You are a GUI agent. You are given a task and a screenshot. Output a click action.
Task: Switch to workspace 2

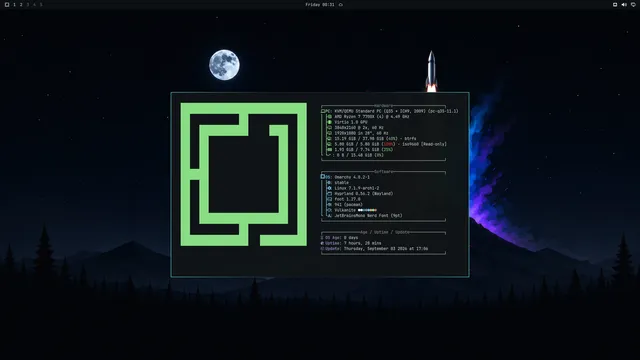[x=21, y=4]
